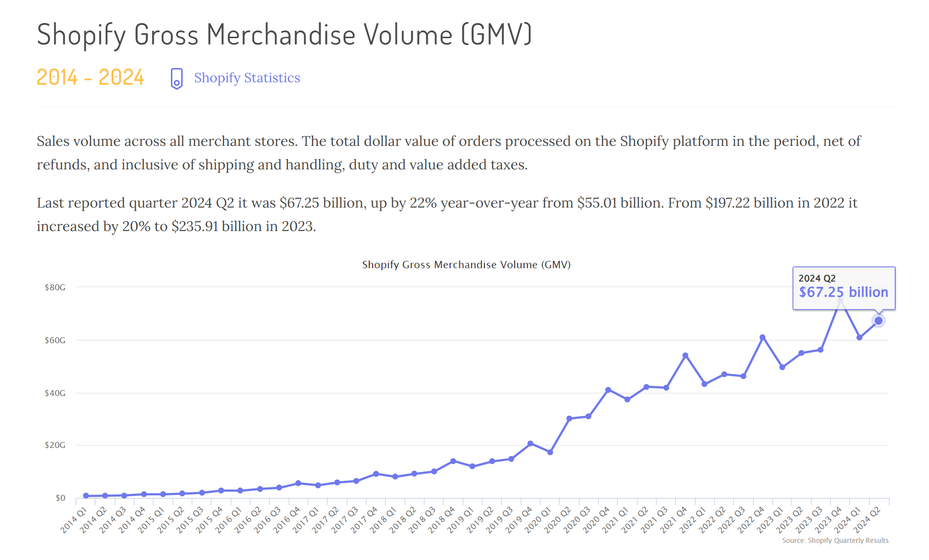Click the 2023 Q3 data point

pyautogui.click(x=820, y=350)
